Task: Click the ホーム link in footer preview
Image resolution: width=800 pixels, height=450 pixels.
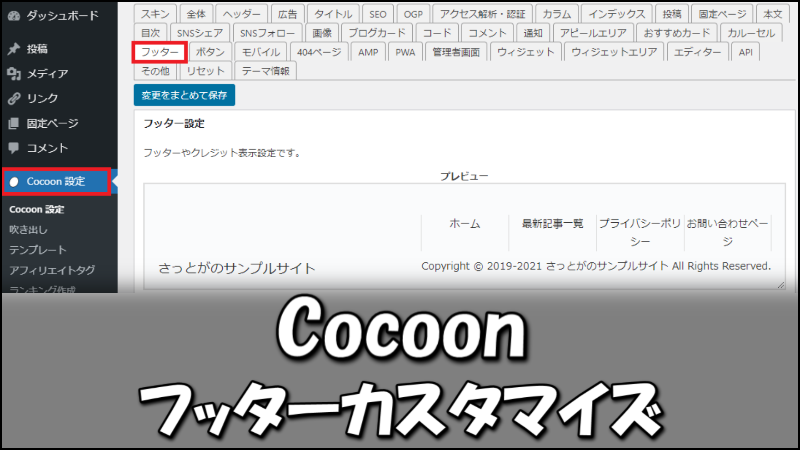Action: coord(464,223)
